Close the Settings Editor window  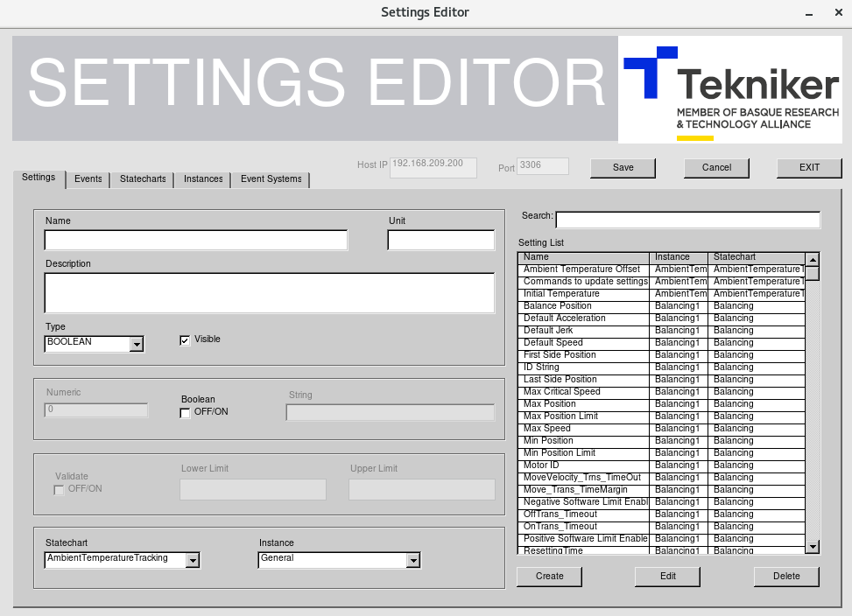point(838,12)
